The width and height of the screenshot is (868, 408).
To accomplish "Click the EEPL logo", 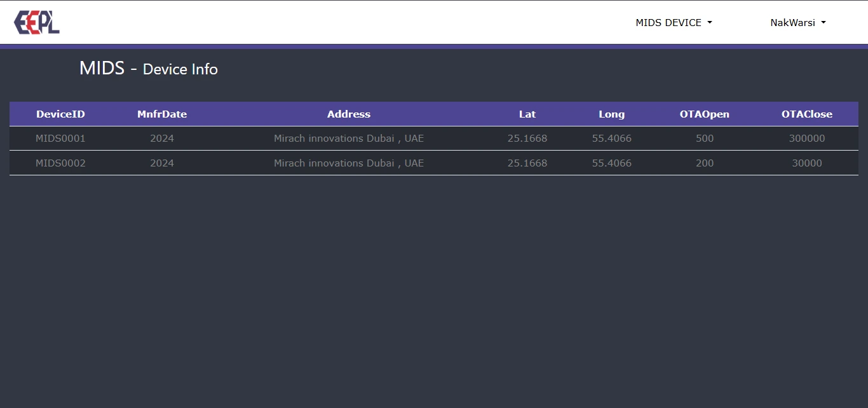I will pyautogui.click(x=37, y=22).
